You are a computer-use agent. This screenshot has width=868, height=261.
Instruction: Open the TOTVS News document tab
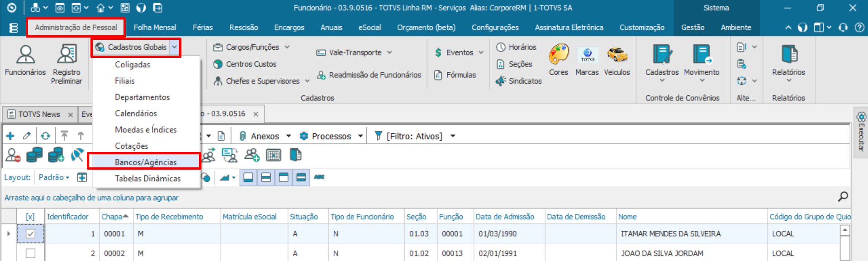click(x=39, y=114)
